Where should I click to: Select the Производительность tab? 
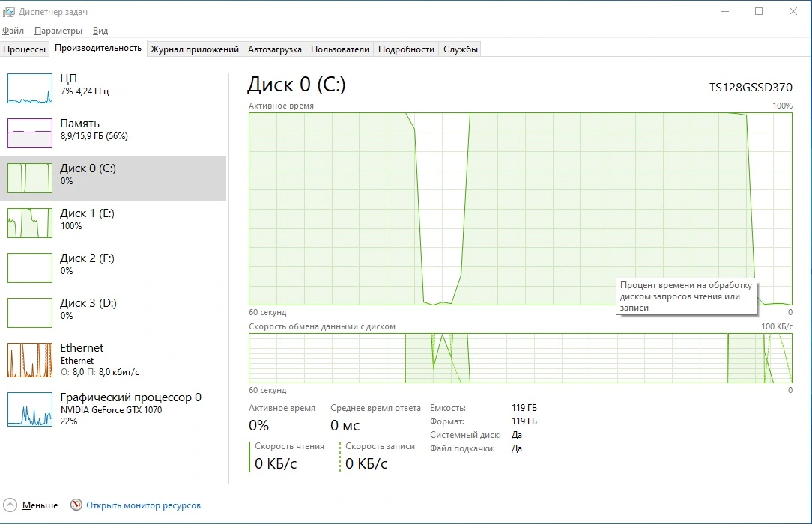click(98, 48)
